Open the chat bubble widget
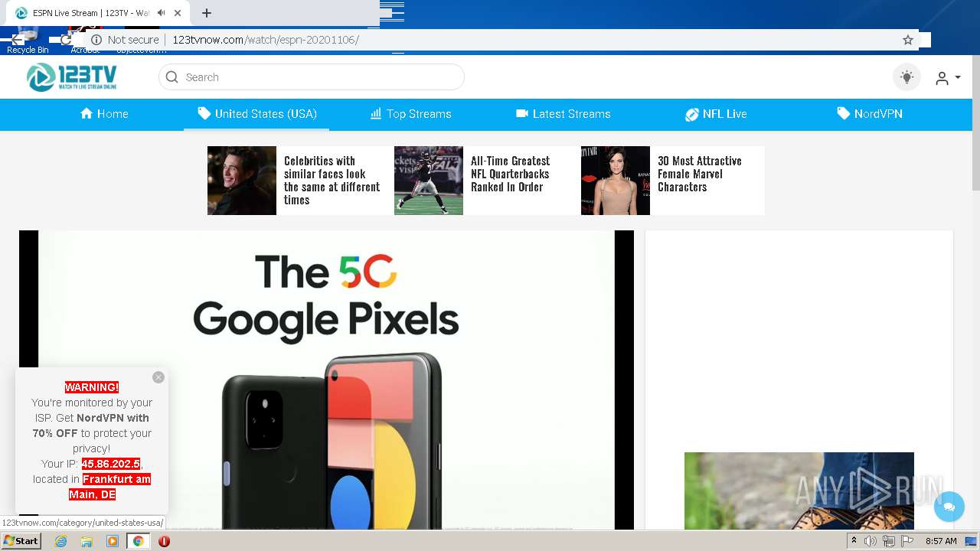 tap(949, 507)
